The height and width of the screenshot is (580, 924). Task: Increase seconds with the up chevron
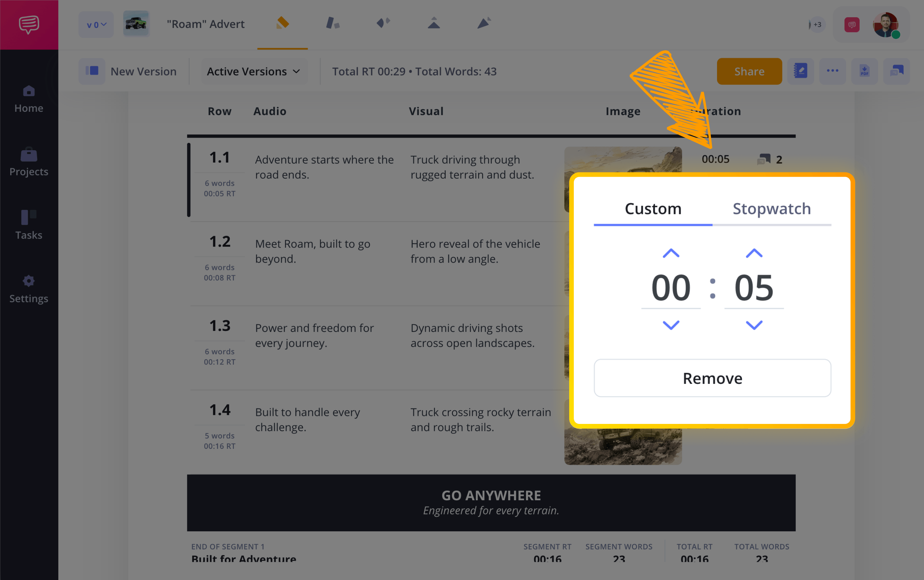[754, 253]
